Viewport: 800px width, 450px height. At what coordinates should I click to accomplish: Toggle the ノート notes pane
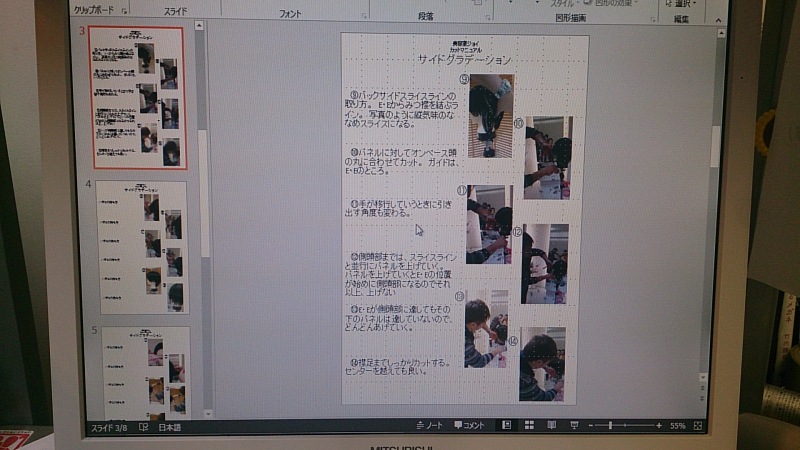[x=428, y=425]
